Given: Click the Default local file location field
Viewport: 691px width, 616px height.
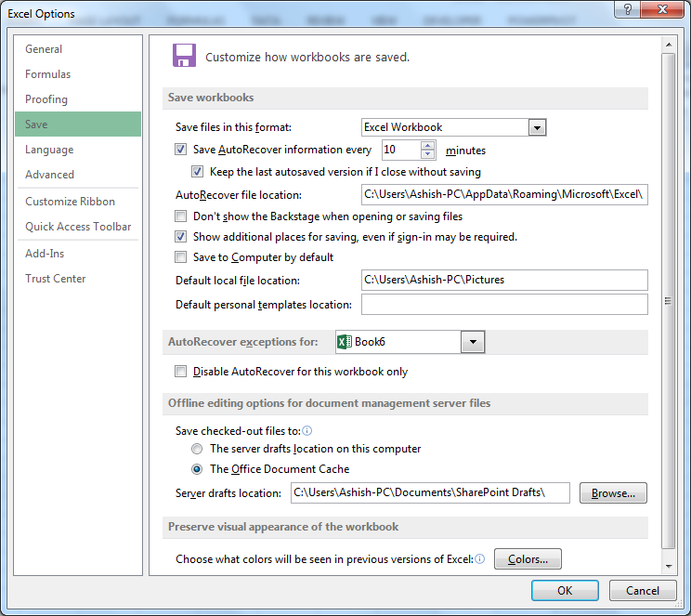Looking at the screenshot, I should click(x=504, y=280).
